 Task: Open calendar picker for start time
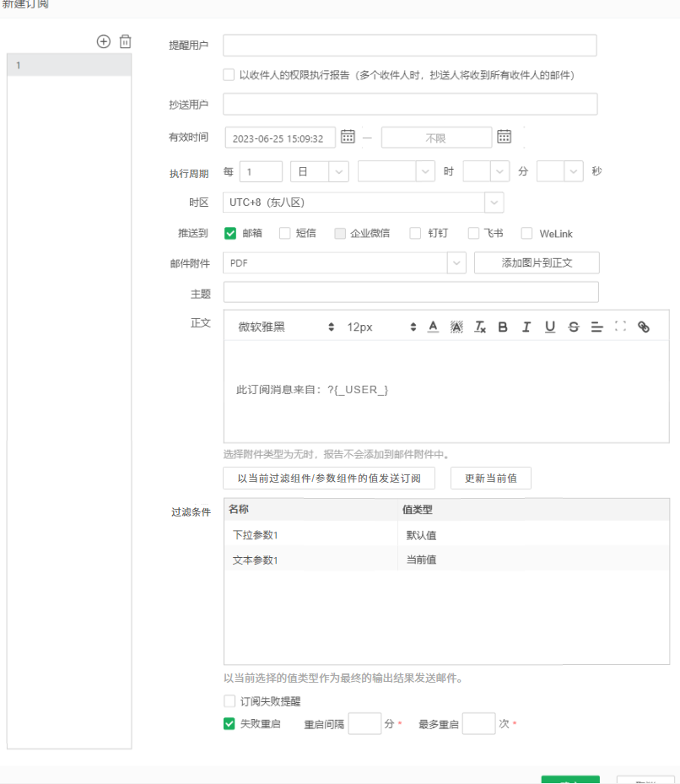coord(348,137)
